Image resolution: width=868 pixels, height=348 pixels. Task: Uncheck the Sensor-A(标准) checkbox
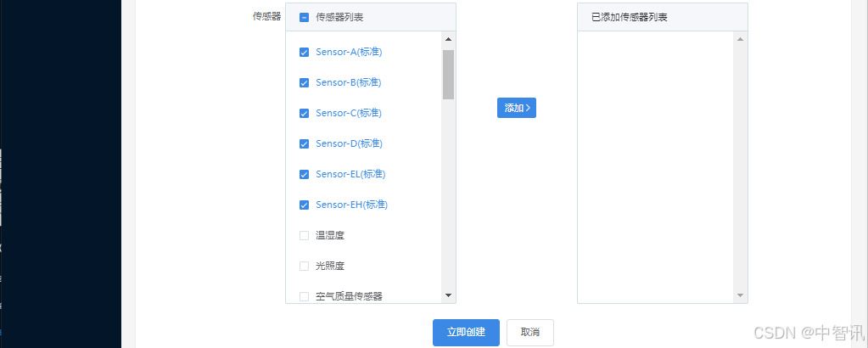304,52
